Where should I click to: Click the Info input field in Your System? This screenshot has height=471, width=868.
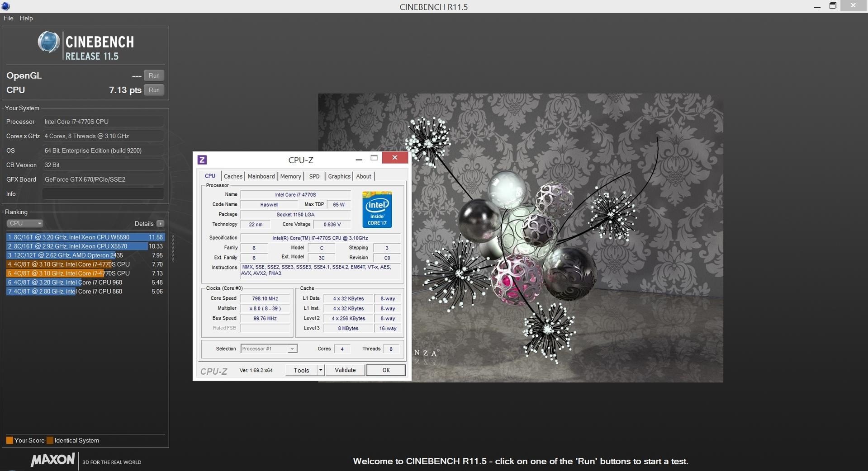click(x=103, y=194)
